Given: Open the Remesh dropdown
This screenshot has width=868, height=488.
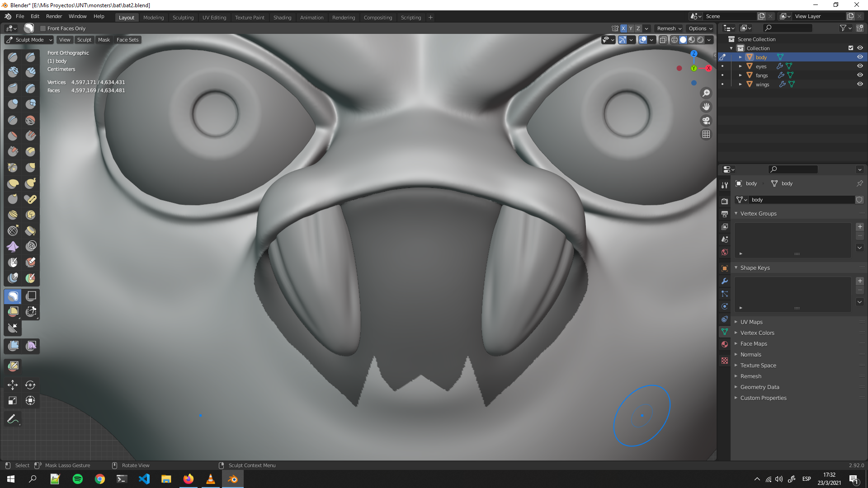Looking at the screenshot, I should click(669, 28).
